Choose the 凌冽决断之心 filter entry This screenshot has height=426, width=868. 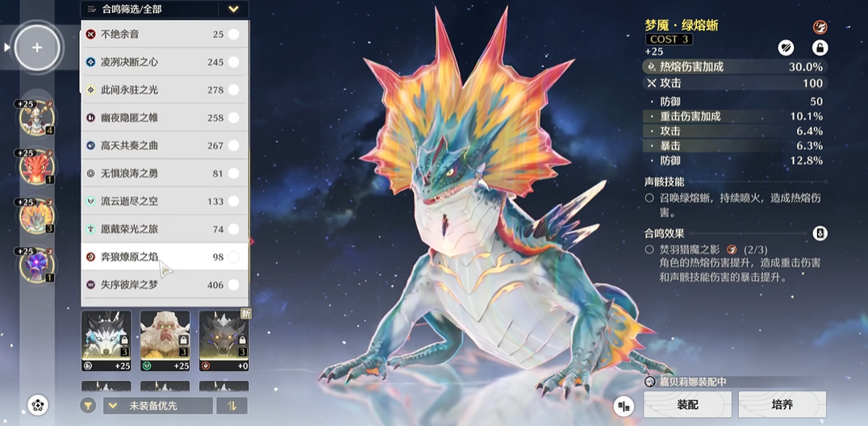(165, 62)
